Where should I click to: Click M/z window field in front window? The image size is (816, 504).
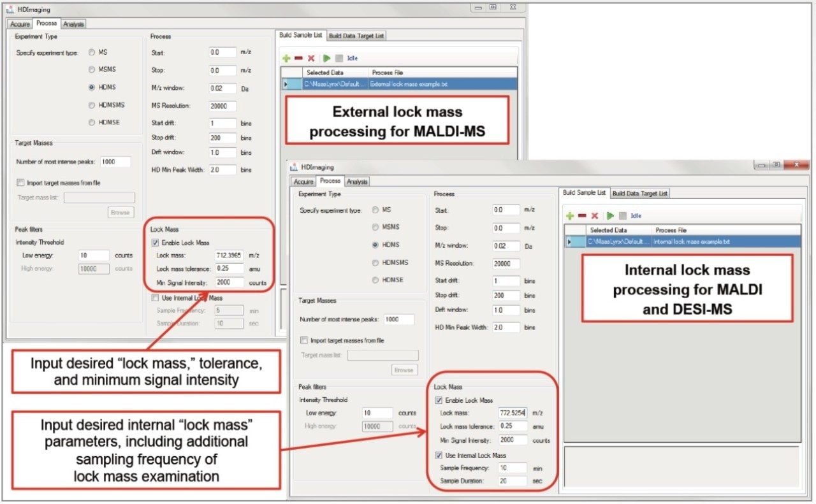tap(506, 245)
